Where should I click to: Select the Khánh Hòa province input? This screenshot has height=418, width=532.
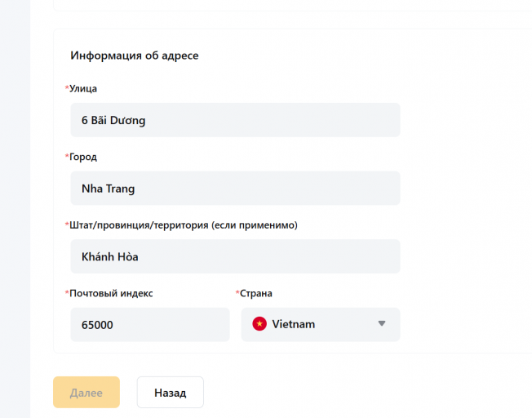coord(235,256)
